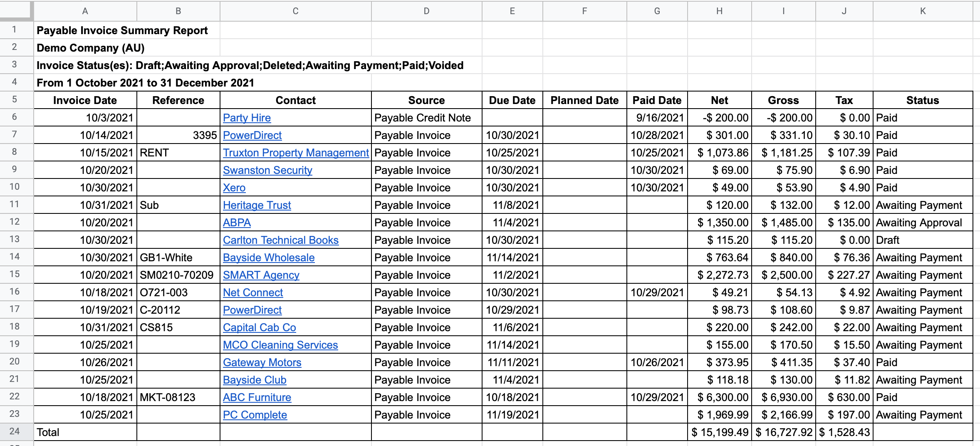This screenshot has height=446, width=980.
Task: Open the ABC Furniture link
Action: pos(257,397)
